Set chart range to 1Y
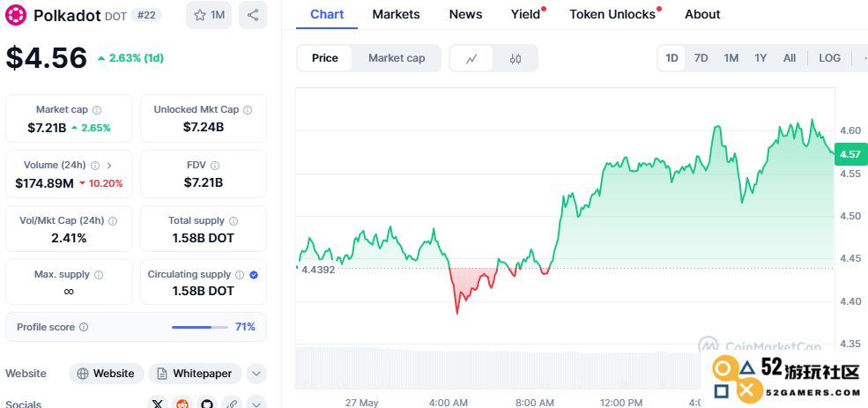Screen dimensions: 868x408 [760, 58]
